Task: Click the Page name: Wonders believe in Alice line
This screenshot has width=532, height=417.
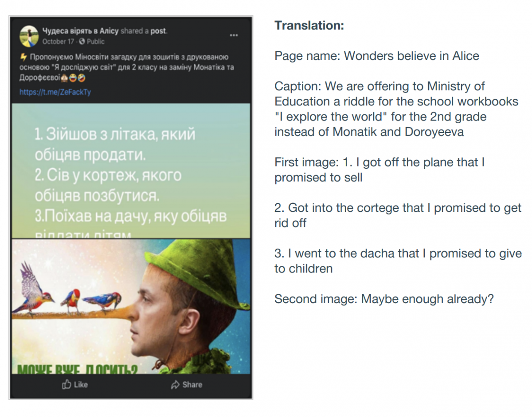Action: coord(377,56)
